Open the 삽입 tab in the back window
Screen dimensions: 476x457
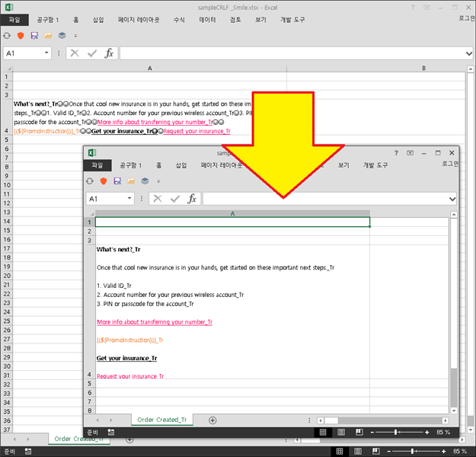click(98, 20)
